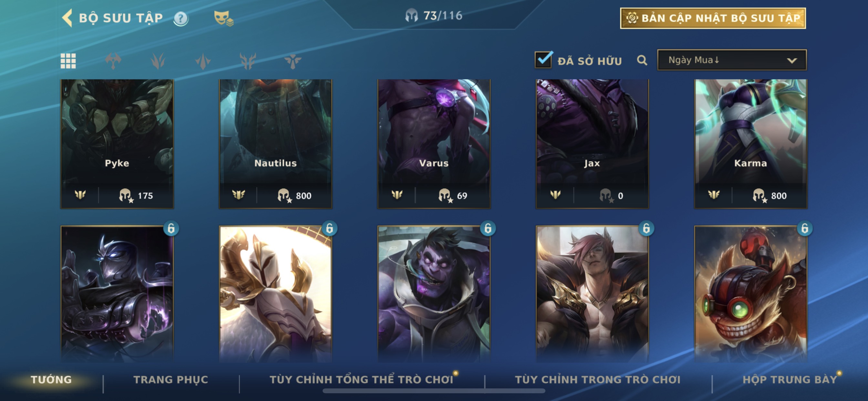Open the Tùy Chỉnh Tổng Thể Trò Chơi tab
The width and height of the screenshot is (868, 401).
(x=361, y=379)
